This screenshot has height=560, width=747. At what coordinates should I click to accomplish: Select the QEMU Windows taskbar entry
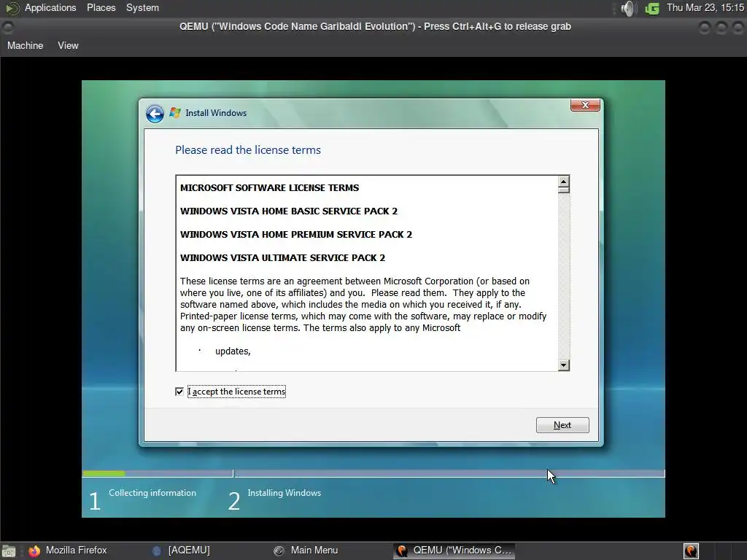[454, 551]
